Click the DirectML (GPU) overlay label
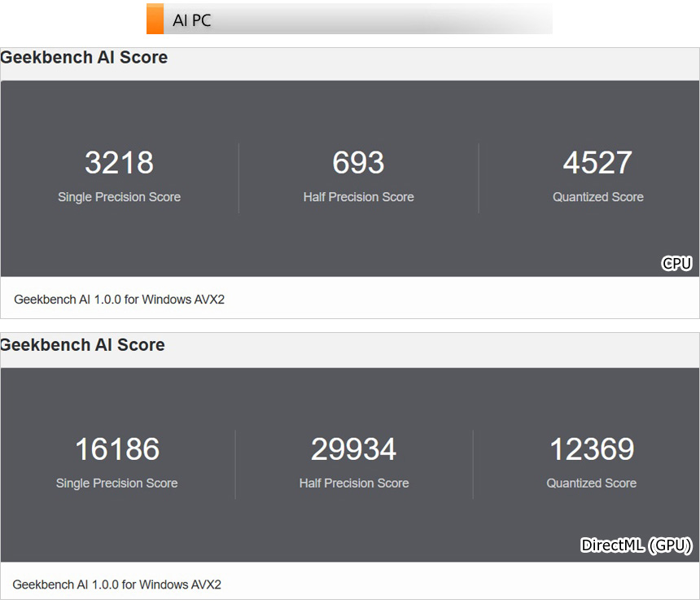The height and width of the screenshot is (604, 700). (x=636, y=545)
